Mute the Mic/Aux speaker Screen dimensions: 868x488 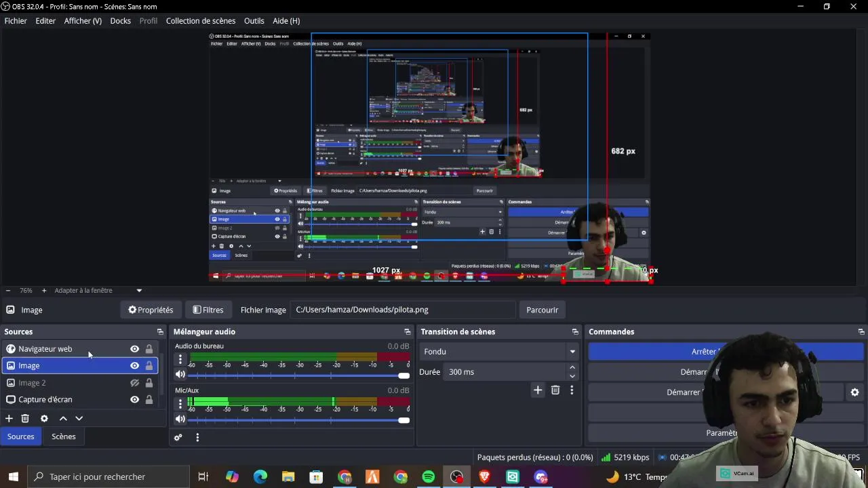pyautogui.click(x=180, y=419)
